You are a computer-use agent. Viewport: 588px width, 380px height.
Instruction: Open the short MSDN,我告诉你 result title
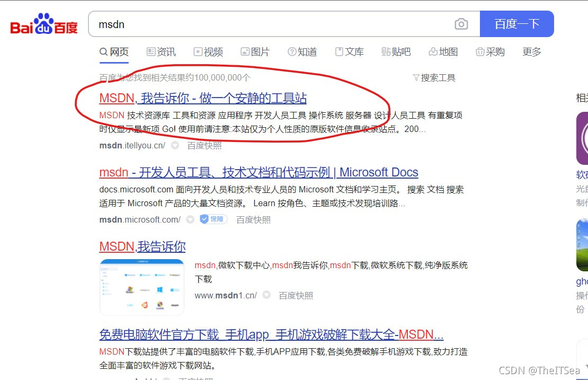coord(142,247)
